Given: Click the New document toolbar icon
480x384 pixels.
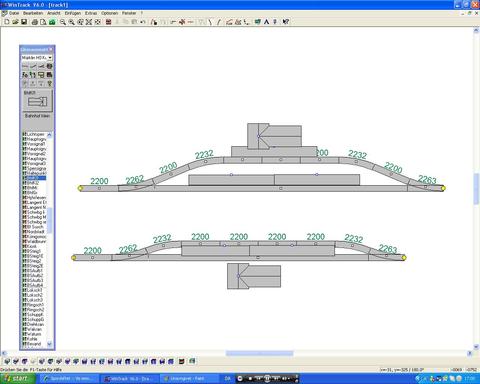Looking at the screenshot, I should click(7, 22).
